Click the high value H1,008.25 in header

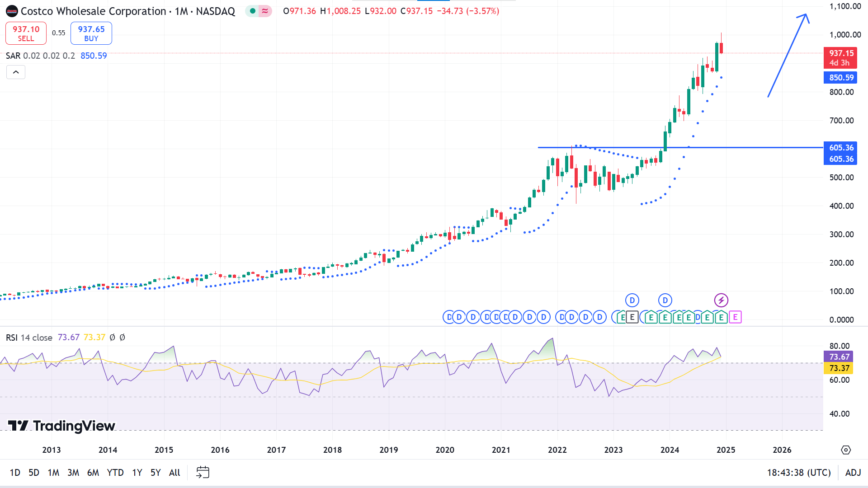(340, 11)
